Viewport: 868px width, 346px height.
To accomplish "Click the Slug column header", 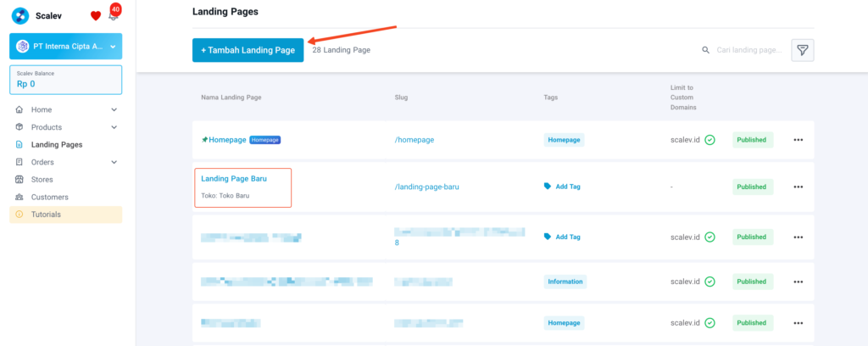I will click(x=401, y=98).
